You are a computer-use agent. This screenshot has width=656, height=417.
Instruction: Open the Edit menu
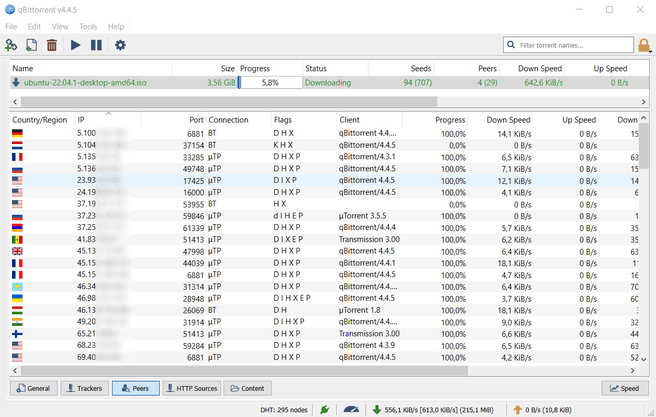[x=34, y=26]
